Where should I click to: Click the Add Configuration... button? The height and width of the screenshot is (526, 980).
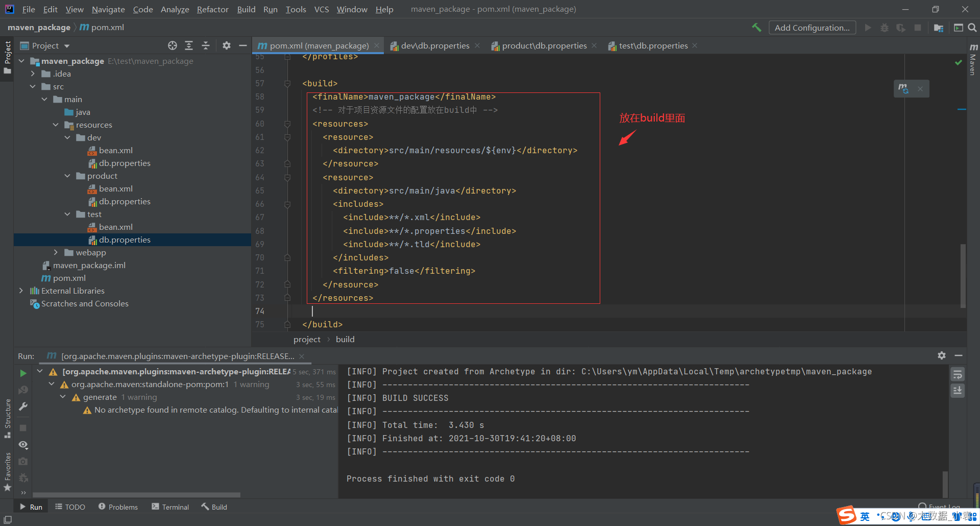[x=812, y=28]
